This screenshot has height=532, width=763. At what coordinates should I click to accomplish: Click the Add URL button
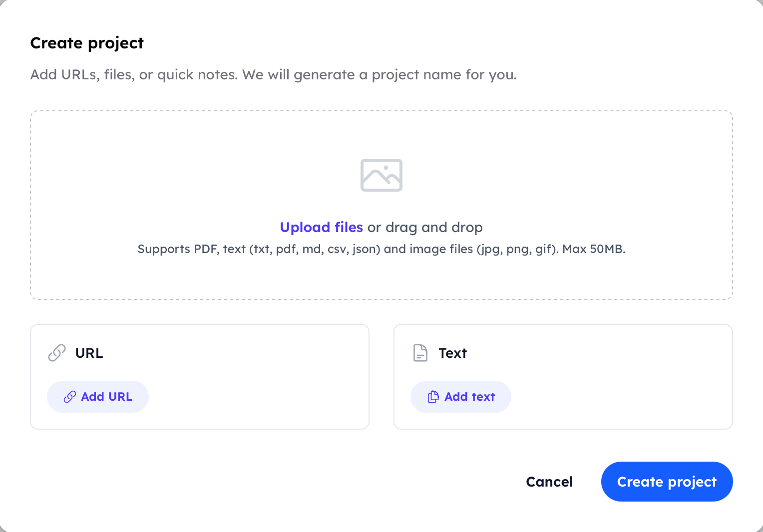pyautogui.click(x=97, y=396)
